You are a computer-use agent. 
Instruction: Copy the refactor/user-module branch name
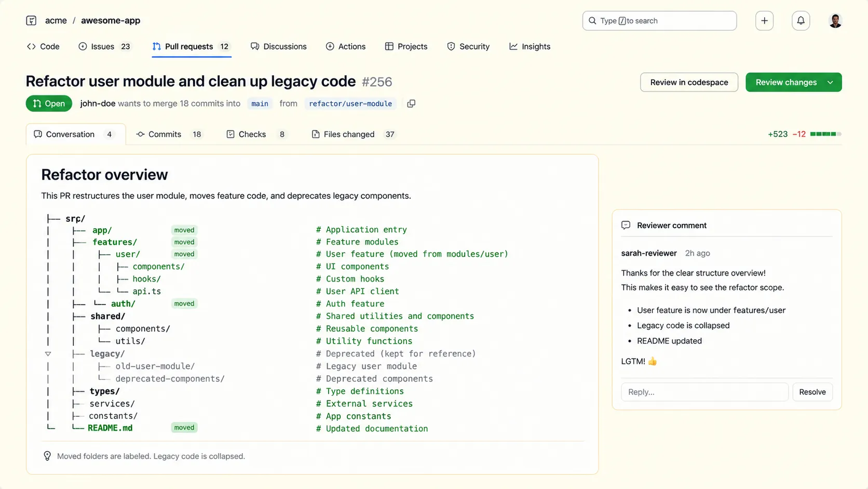point(411,103)
